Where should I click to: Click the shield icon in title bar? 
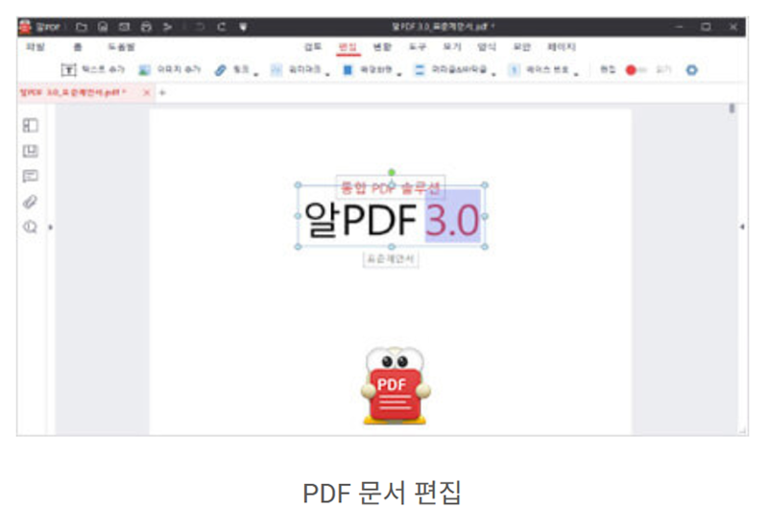tap(243, 27)
